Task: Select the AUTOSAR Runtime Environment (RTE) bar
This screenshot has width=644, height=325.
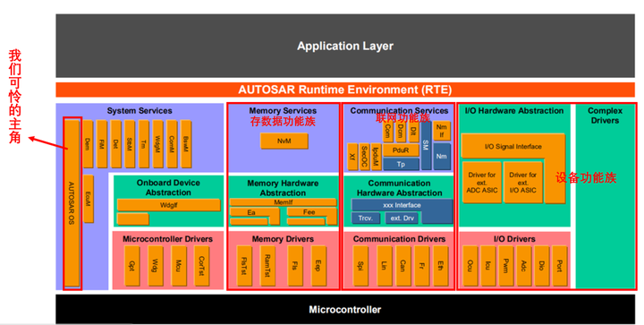Action: (345, 90)
